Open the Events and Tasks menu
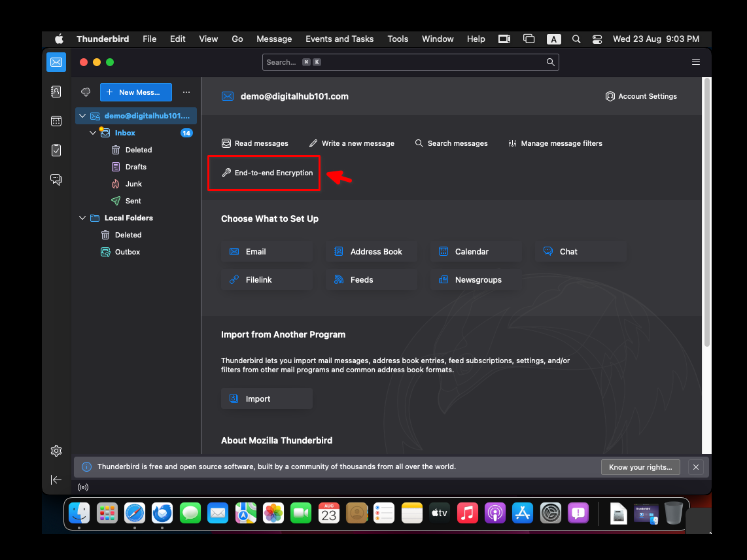747x560 pixels. [x=339, y=39]
